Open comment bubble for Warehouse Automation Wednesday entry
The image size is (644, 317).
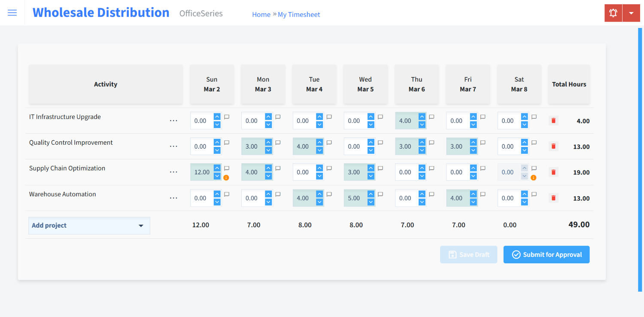point(380,194)
